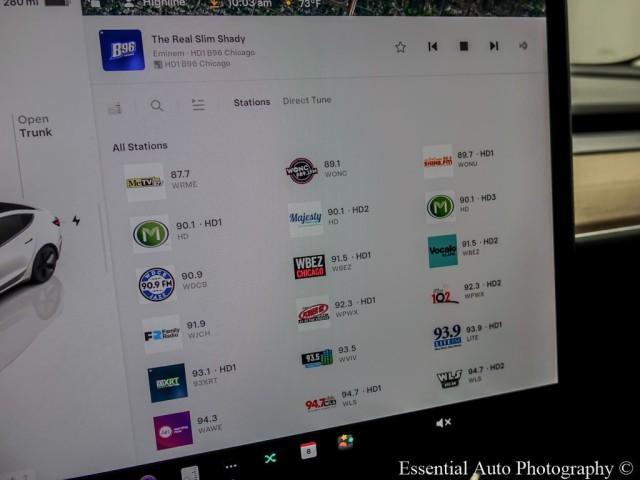Open the three-dots app launcher
The image size is (640, 480).
(231, 466)
